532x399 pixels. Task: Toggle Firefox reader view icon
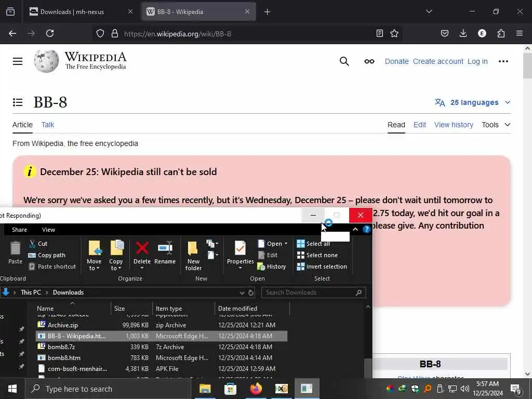(x=380, y=33)
